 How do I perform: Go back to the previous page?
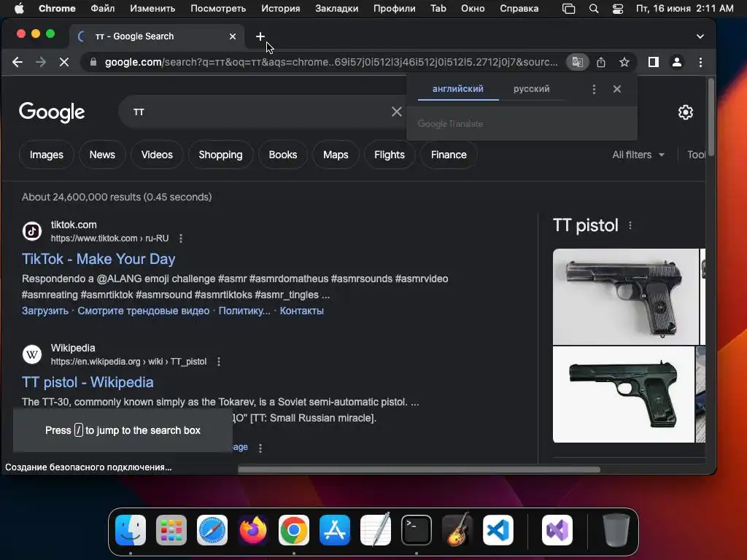coord(18,62)
